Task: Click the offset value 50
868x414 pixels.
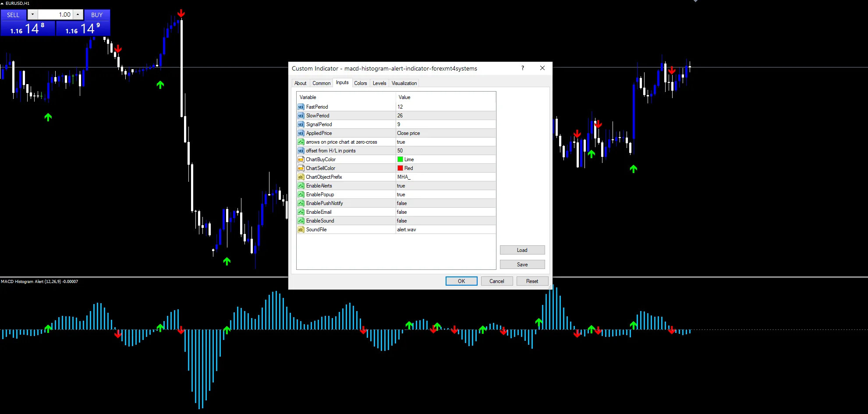Action: point(446,151)
